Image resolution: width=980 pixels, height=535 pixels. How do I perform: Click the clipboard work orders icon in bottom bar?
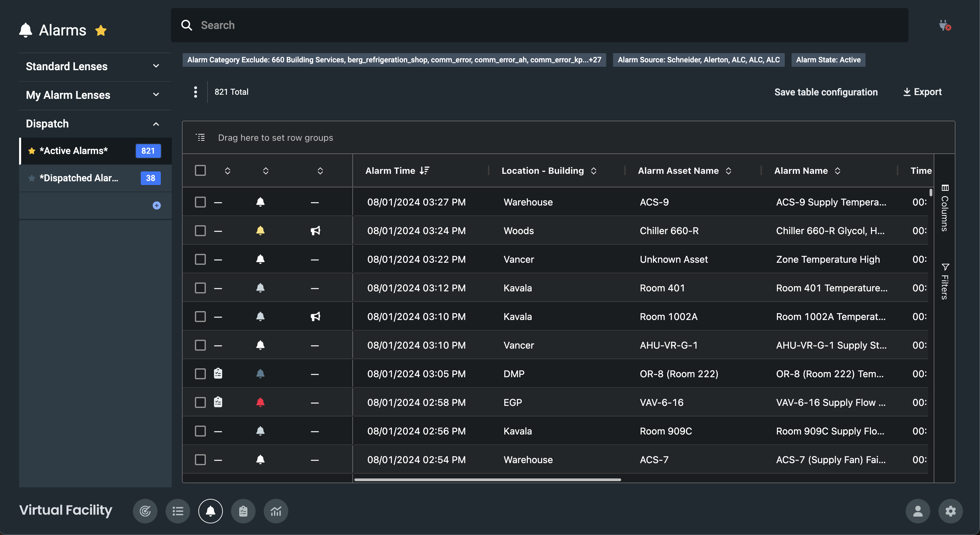coord(243,511)
